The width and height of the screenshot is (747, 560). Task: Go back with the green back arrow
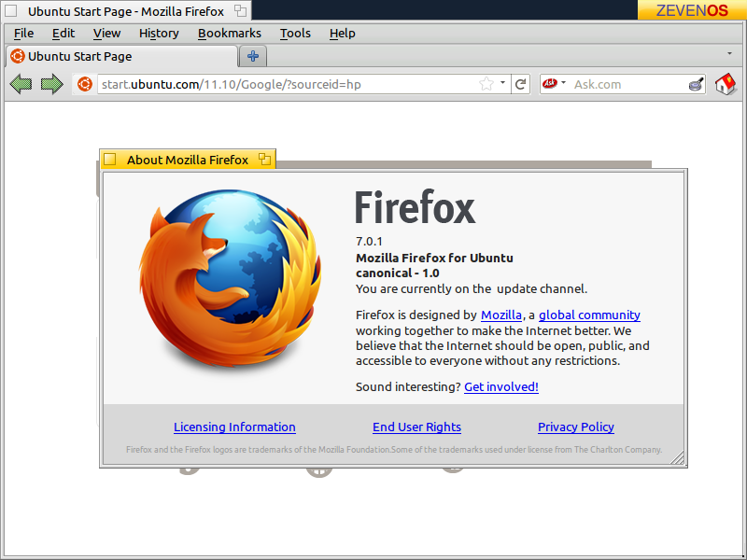click(21, 84)
